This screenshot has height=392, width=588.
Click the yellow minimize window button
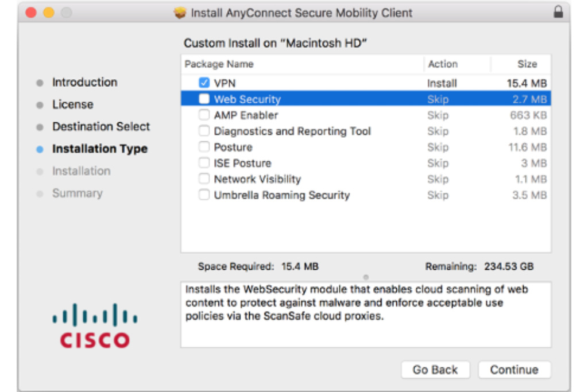click(49, 13)
